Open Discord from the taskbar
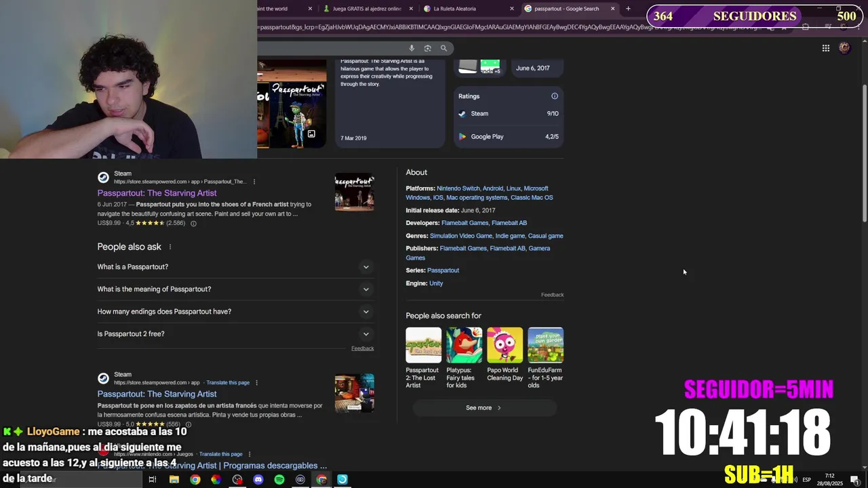 (x=258, y=480)
